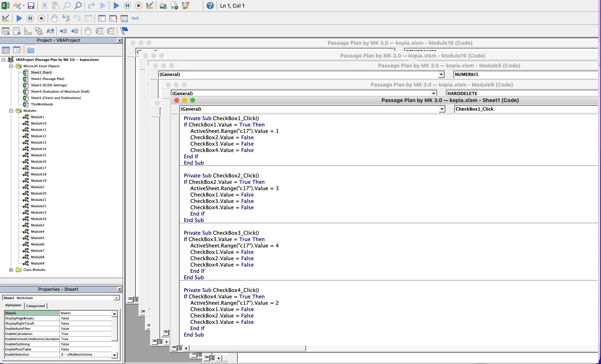Toggle bookmark with the blue flag icon
The height and width of the screenshot is (364, 601).
point(124,31)
